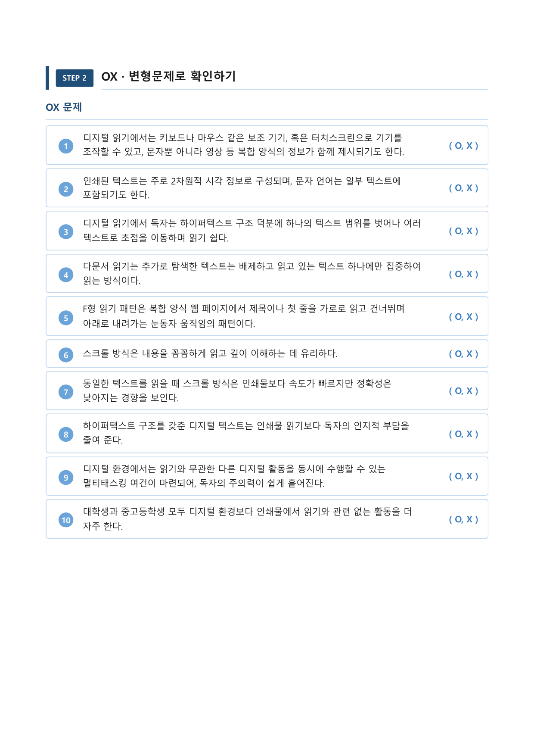Select number circle 5
Screen dimensions: 534x756
[x=66, y=318]
